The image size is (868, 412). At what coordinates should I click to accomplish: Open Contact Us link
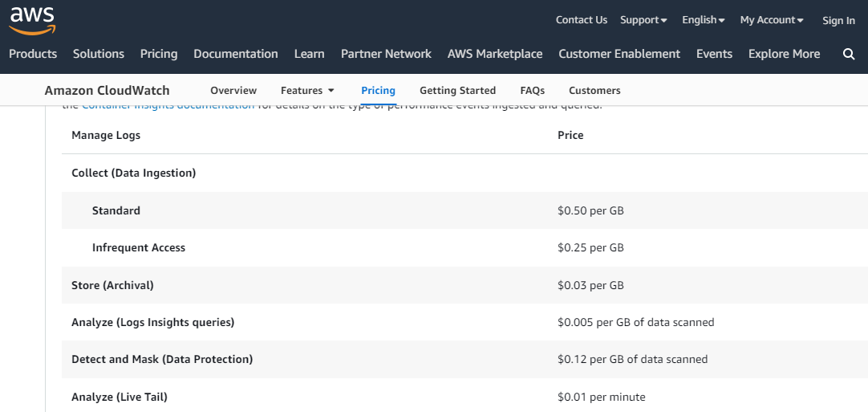[582, 20]
